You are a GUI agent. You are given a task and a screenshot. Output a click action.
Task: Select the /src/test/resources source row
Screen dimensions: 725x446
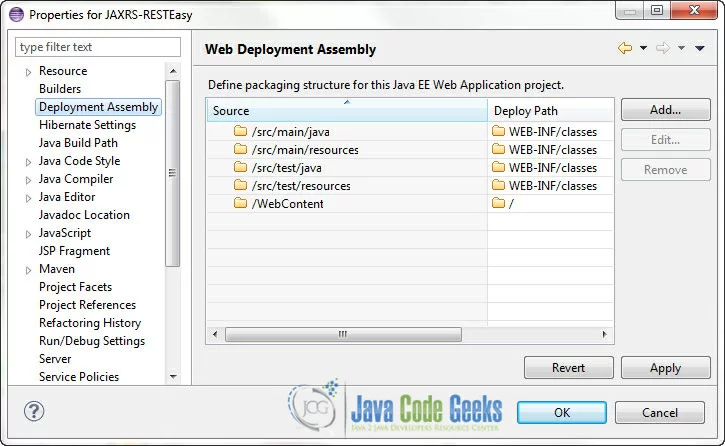(x=347, y=186)
